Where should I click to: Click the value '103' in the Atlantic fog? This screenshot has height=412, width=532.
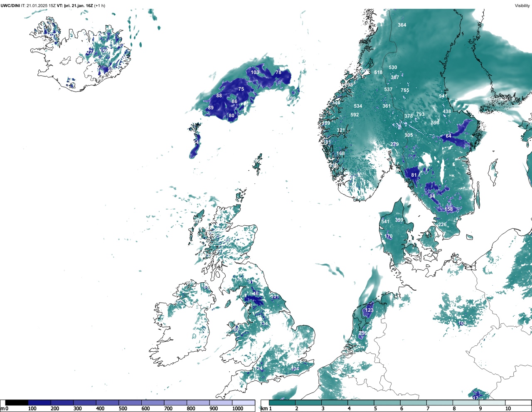click(x=255, y=72)
